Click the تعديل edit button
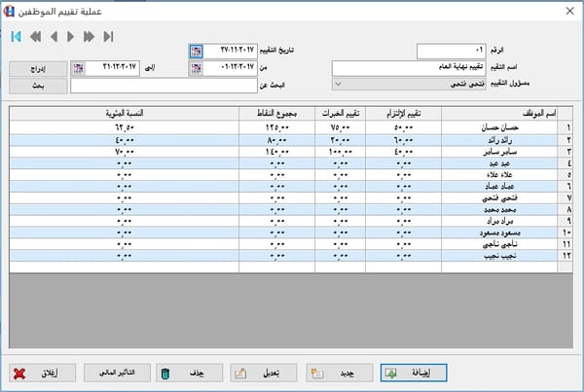Image resolution: width=584 pixels, height=392 pixels. pyautogui.click(x=264, y=373)
